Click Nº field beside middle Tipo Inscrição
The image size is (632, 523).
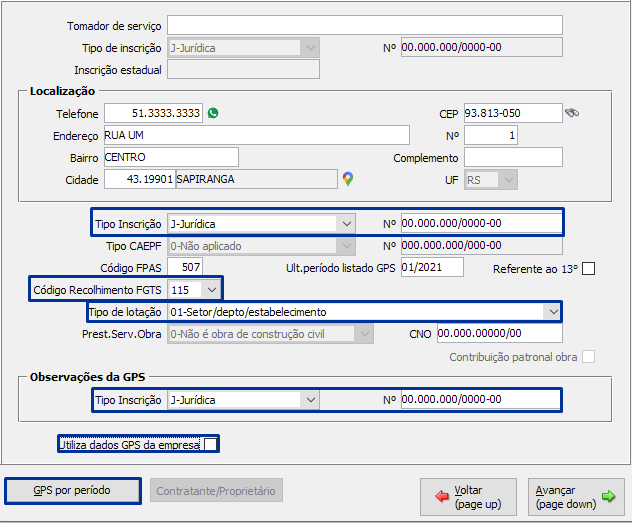(x=481, y=224)
